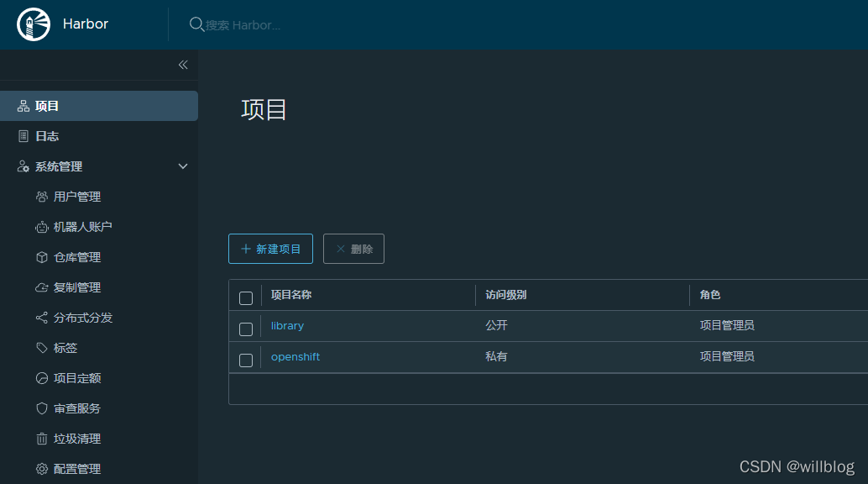Open 标签 in the sidebar
This screenshot has height=484, width=868.
point(65,348)
